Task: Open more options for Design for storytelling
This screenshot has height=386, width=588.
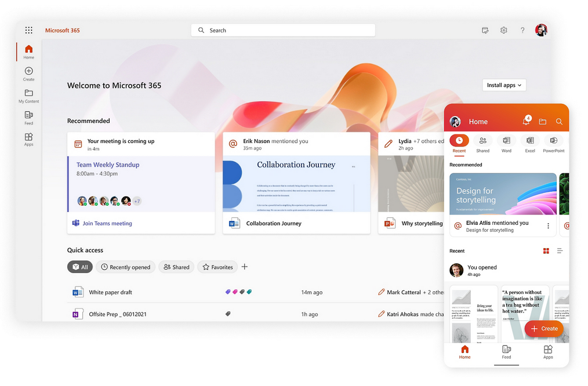Action: pyautogui.click(x=548, y=226)
